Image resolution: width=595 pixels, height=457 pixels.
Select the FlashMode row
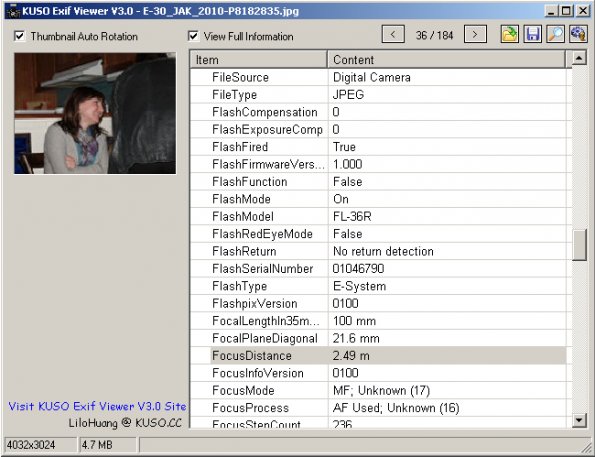[378, 199]
